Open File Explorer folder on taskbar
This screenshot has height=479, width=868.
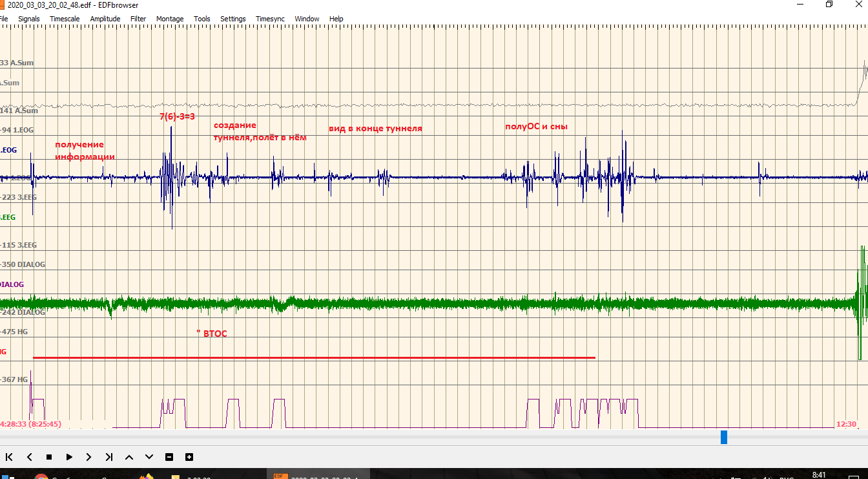tap(175, 478)
